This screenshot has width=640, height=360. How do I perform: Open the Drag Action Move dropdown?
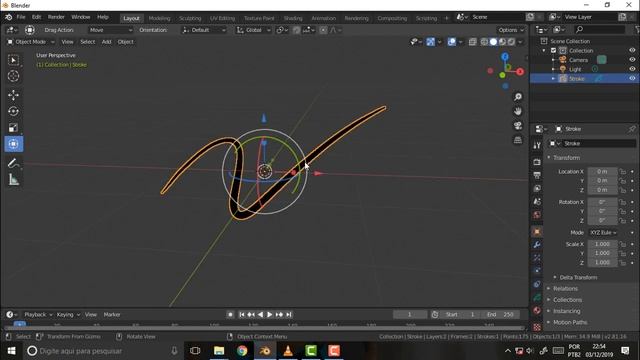[111, 30]
